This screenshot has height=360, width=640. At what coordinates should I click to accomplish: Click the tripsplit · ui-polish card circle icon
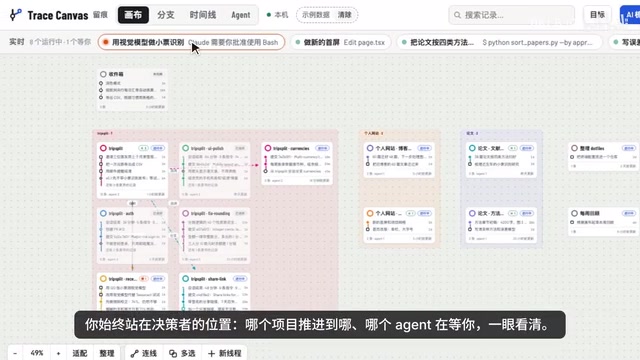click(186, 148)
